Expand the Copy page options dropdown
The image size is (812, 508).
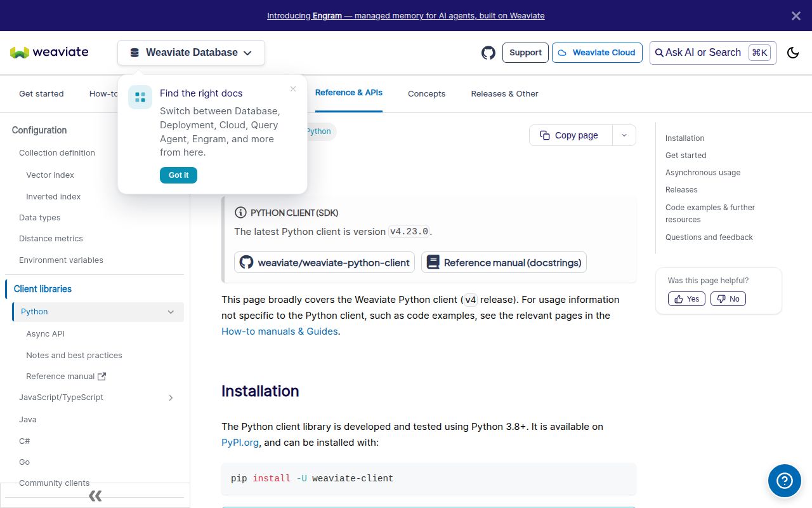point(624,135)
